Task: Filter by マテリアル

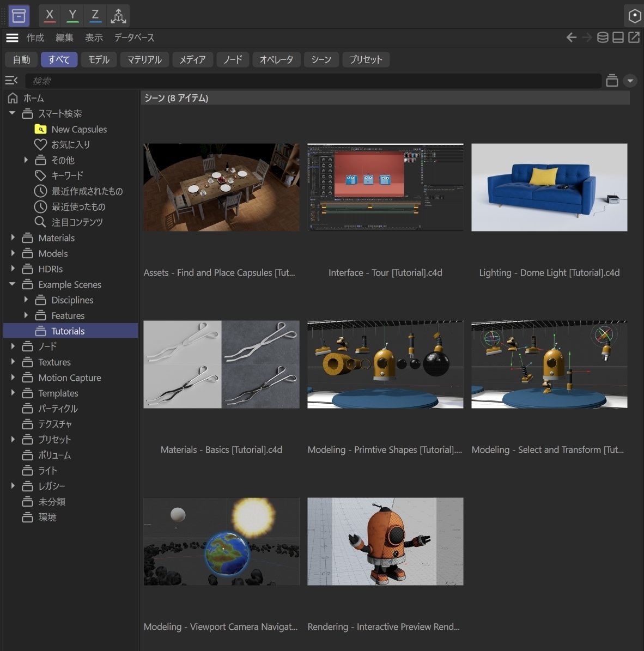Action: click(x=144, y=60)
